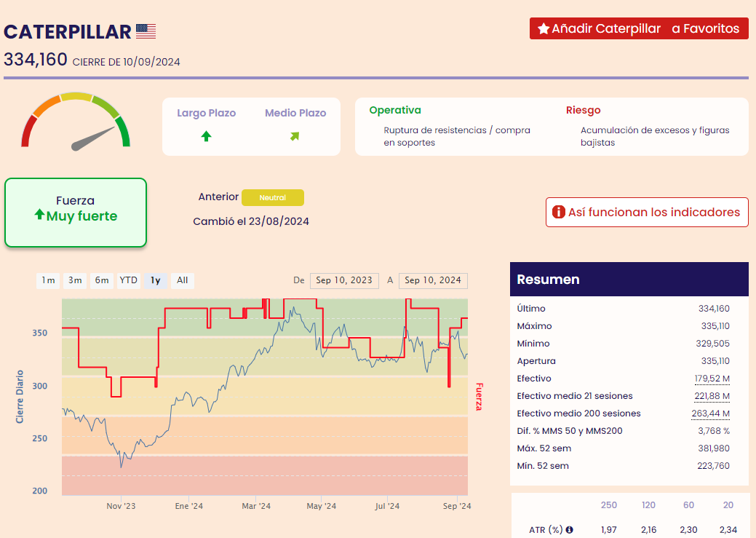The height and width of the screenshot is (538, 756).
Task: Click the Largo Plazo green up arrow
Action: [207, 136]
